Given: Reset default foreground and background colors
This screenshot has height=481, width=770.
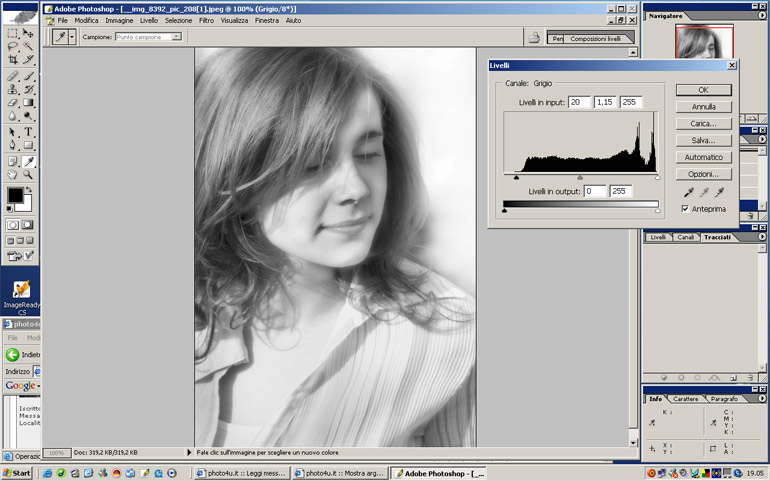Looking at the screenshot, I should tap(9, 209).
